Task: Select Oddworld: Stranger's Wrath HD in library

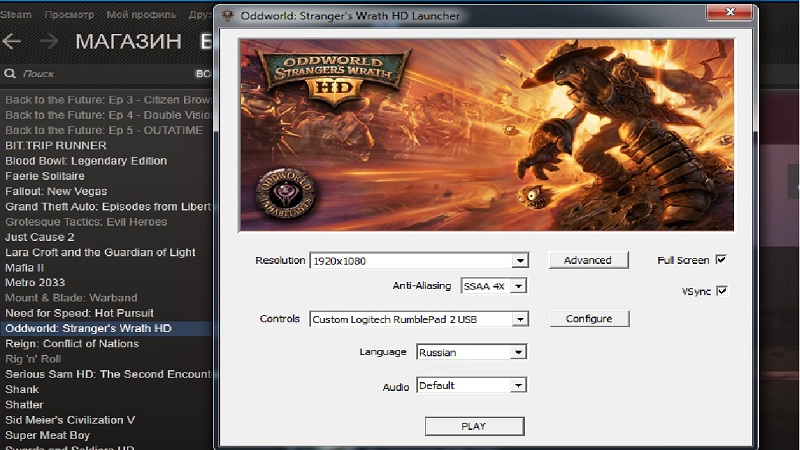Action: tap(106, 329)
